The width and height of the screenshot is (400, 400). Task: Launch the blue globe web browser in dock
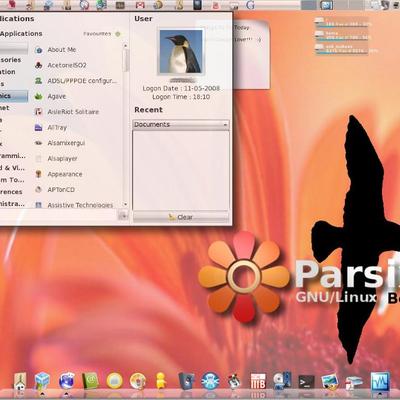pyautogui.click(x=66, y=381)
